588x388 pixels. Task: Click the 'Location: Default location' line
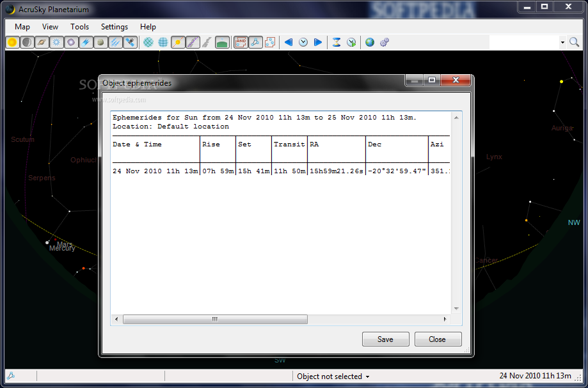click(171, 127)
